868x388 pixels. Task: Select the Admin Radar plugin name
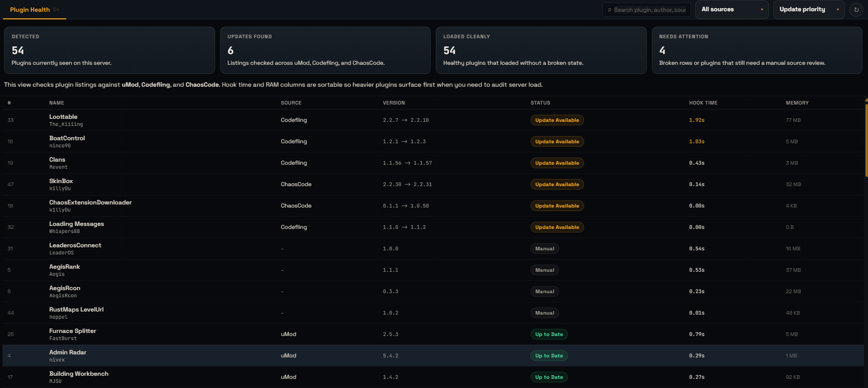tap(68, 352)
